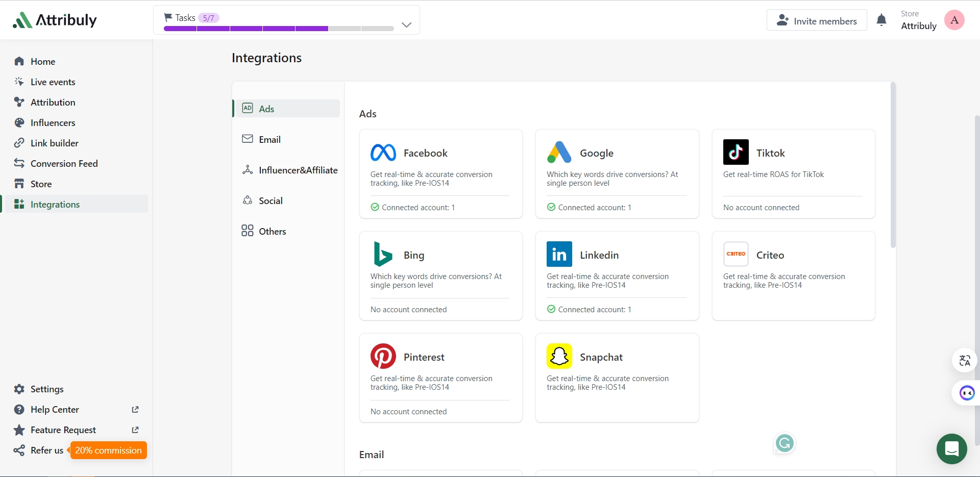Click the Grammarly floating icon
The image size is (980, 477).
coord(785,443)
